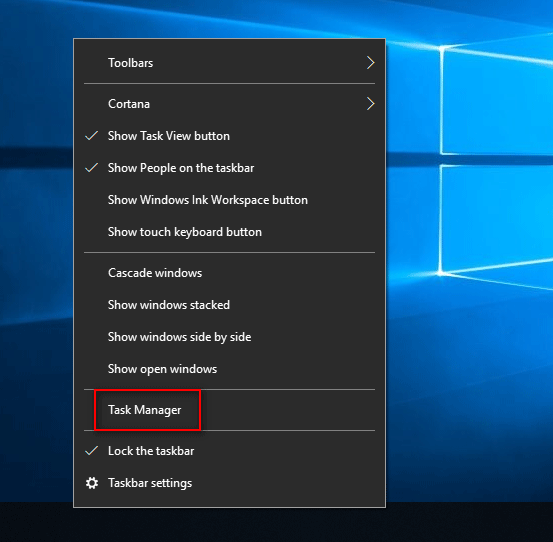Toggle Show People on the taskbar

(x=229, y=168)
